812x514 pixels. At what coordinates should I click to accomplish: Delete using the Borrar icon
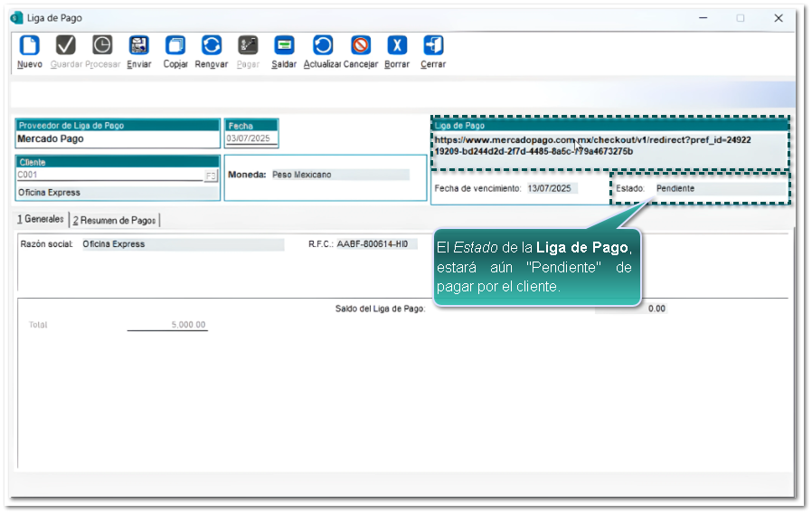pyautogui.click(x=397, y=46)
